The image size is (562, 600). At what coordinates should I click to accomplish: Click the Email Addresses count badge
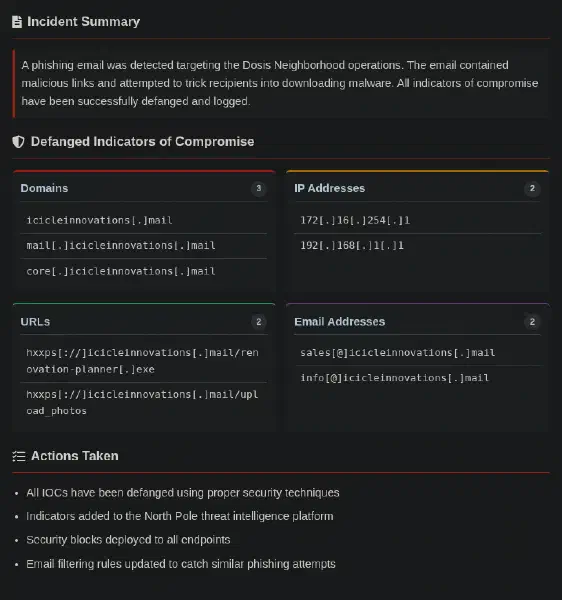click(532, 322)
